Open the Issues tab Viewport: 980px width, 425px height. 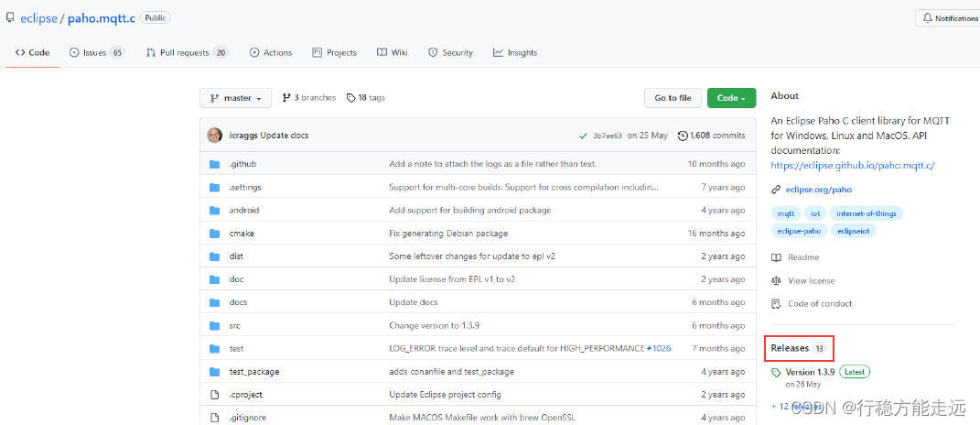[97, 52]
